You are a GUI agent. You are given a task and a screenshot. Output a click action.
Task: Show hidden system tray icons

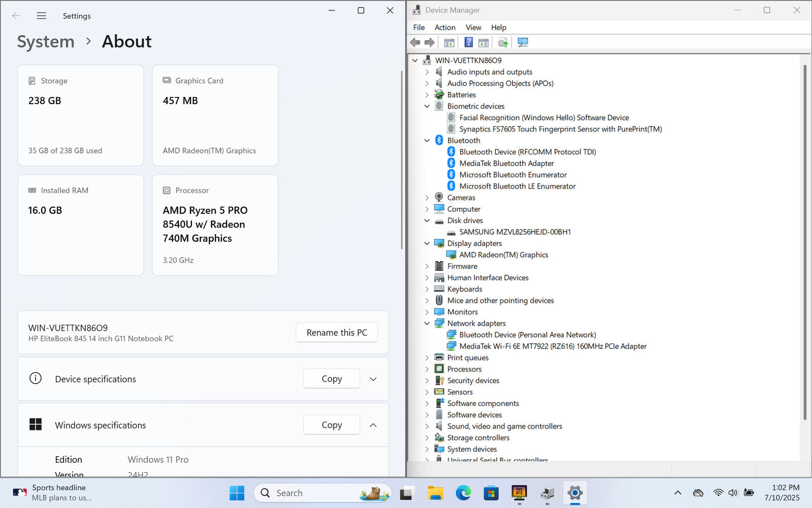coord(678,493)
